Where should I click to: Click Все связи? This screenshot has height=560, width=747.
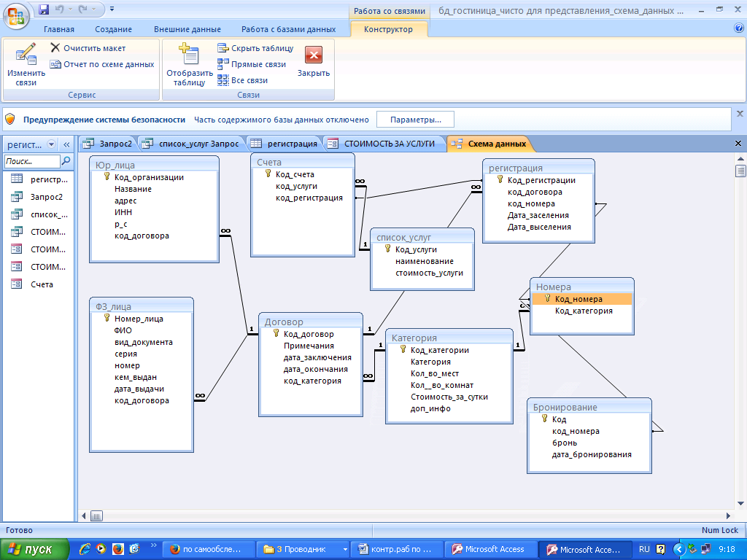tap(242, 80)
